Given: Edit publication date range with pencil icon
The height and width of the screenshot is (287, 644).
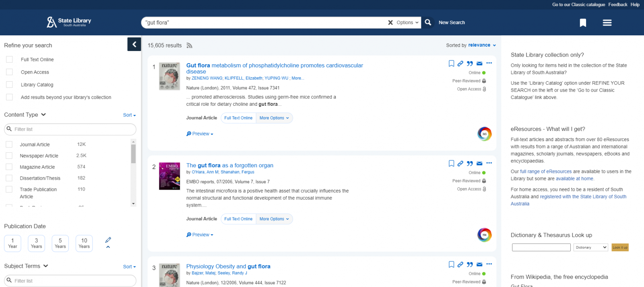Looking at the screenshot, I should (x=108, y=240).
